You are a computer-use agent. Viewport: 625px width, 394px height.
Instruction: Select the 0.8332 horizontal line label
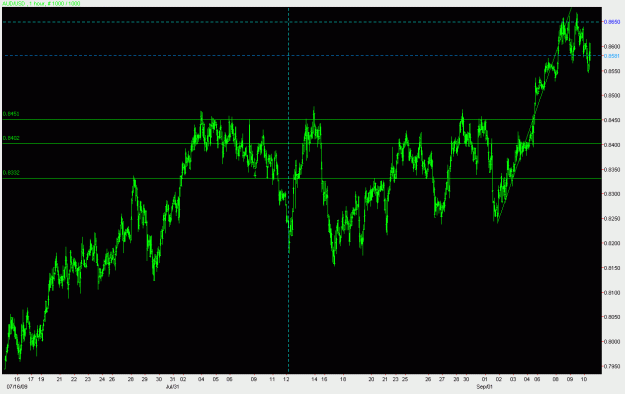point(11,173)
